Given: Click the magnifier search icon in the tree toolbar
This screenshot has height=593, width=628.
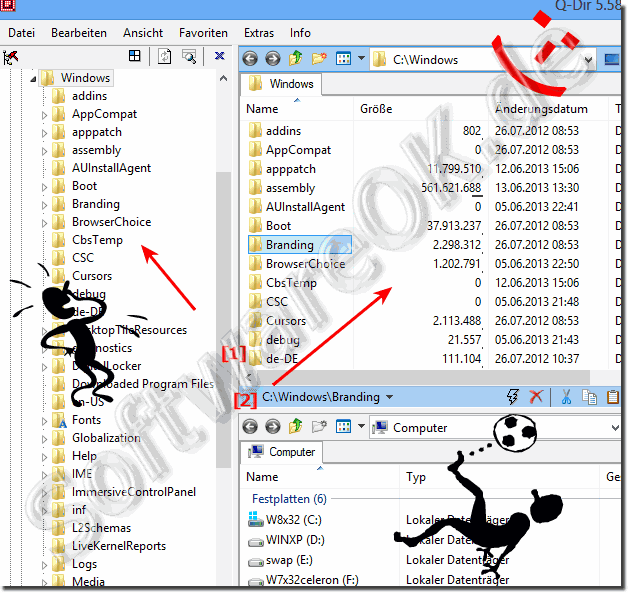Looking at the screenshot, I should 189,56.
